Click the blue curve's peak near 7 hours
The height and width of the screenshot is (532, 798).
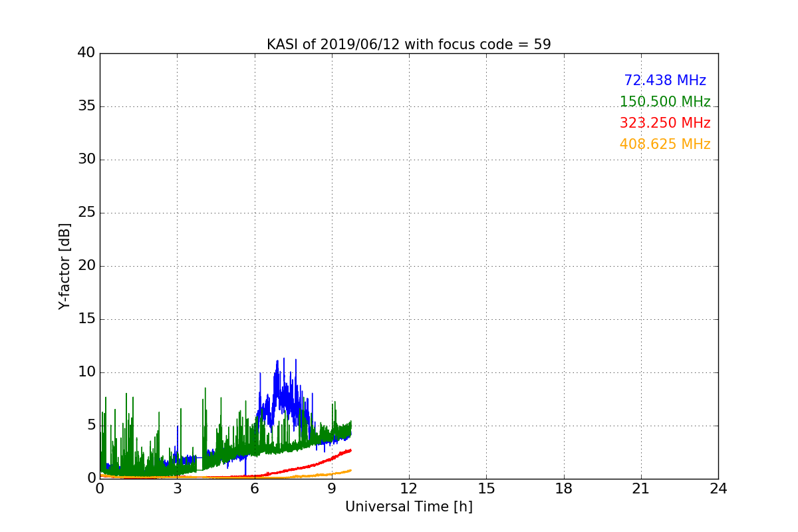click(284, 359)
